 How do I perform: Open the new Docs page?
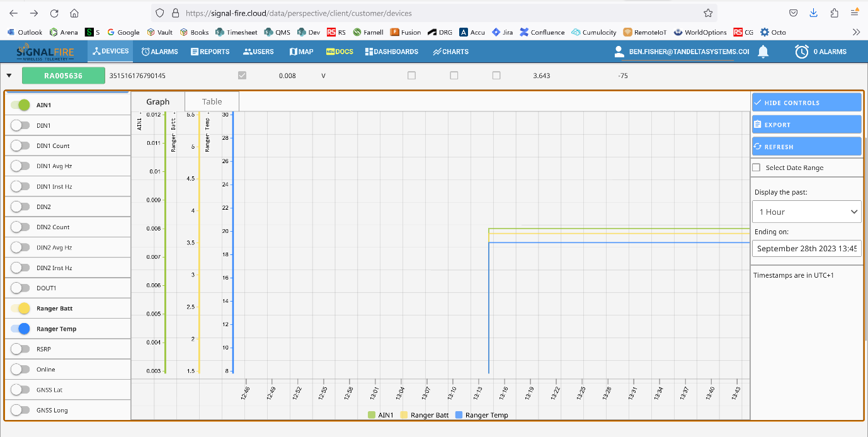pos(340,52)
